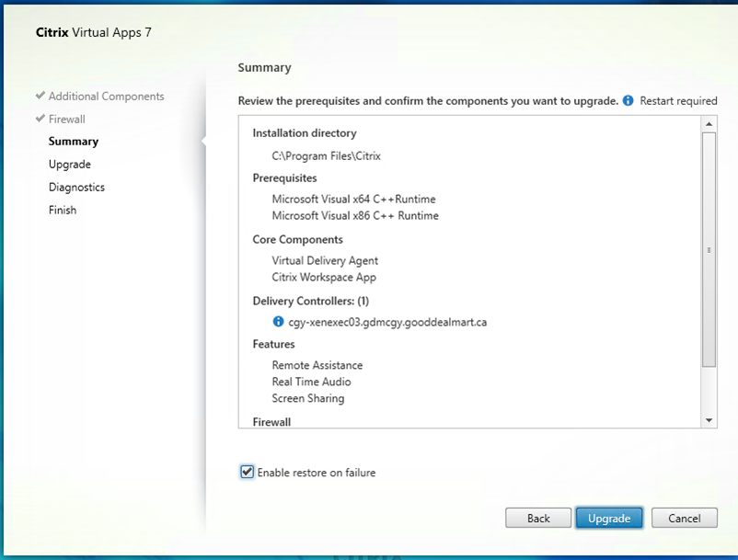Select the Upgrade step in sidebar
Screen dimensions: 738x560
tap(70, 164)
